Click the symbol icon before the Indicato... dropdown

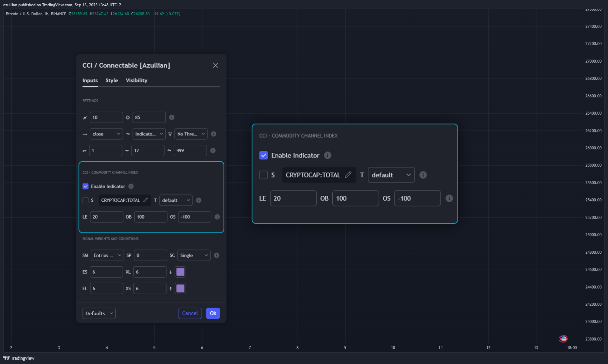click(x=128, y=134)
